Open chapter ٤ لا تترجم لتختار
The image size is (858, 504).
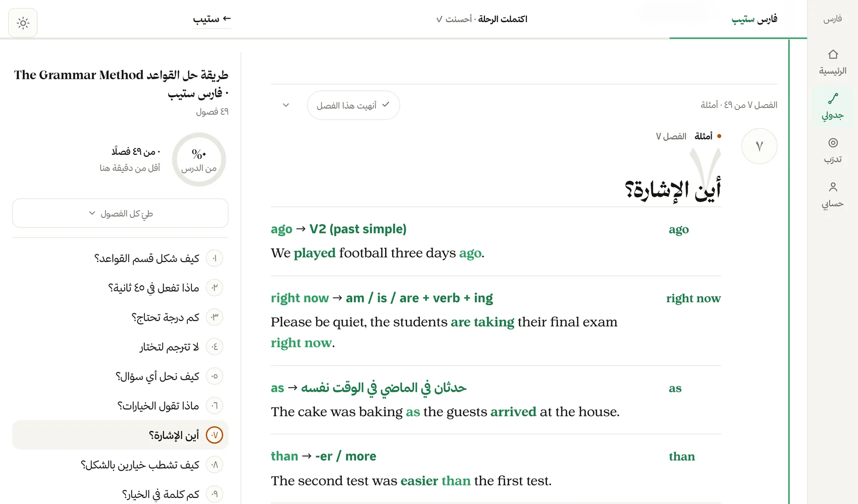click(x=120, y=347)
